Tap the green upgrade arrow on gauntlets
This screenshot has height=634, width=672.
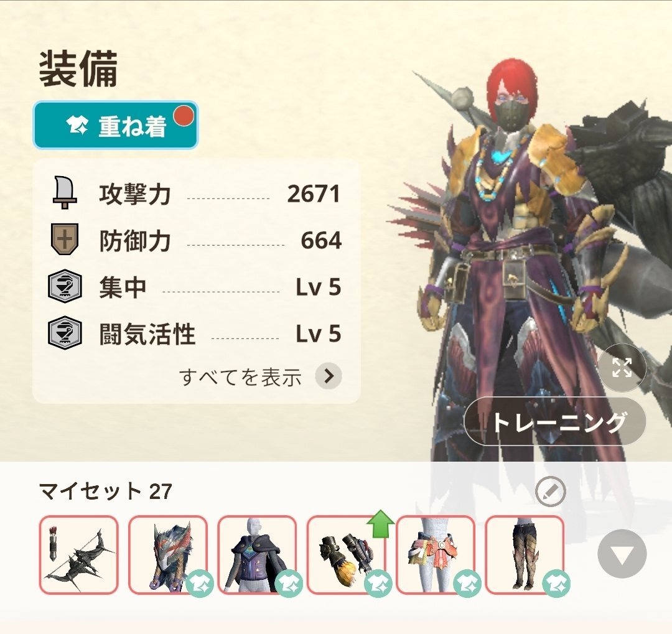click(x=381, y=523)
